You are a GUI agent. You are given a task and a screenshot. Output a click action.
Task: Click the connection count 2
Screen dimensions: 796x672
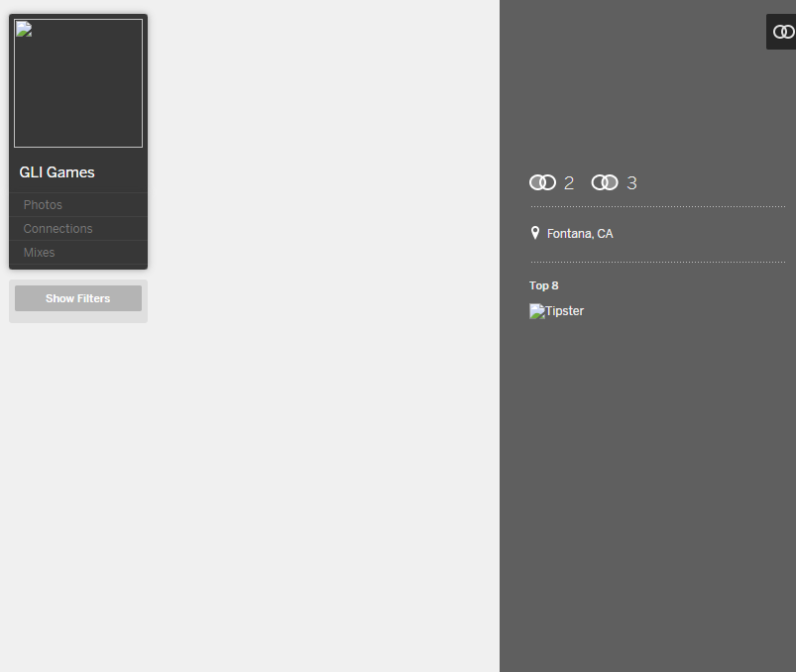569,183
